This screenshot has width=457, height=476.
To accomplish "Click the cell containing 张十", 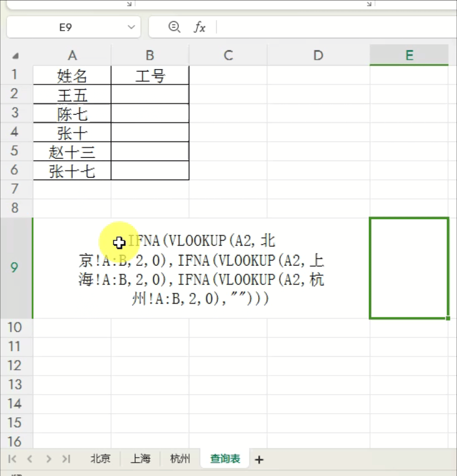I will pos(72,133).
